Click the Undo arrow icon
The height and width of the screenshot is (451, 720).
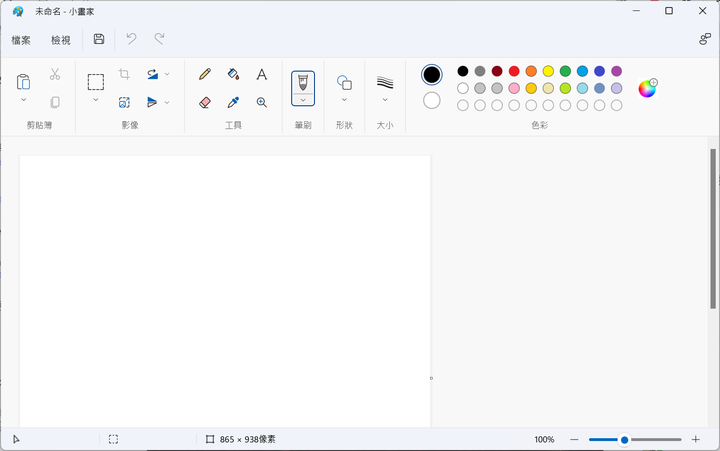coord(131,39)
